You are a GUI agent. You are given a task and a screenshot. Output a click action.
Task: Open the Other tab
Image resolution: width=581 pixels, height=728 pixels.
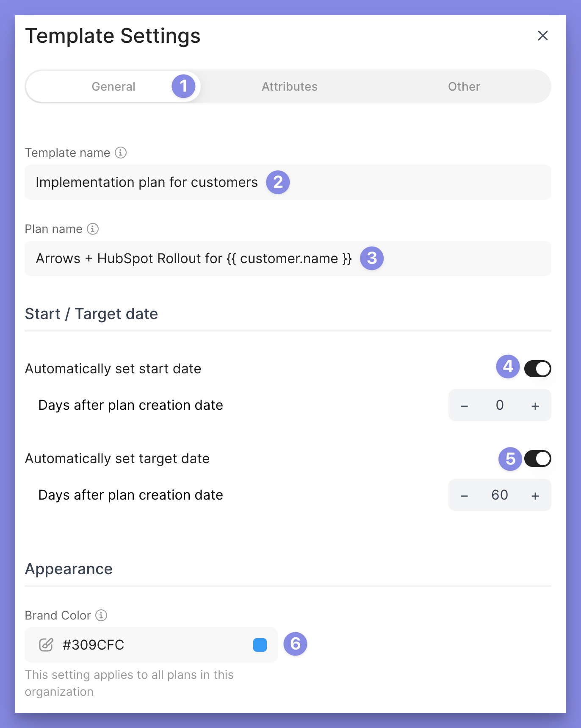[x=464, y=86]
